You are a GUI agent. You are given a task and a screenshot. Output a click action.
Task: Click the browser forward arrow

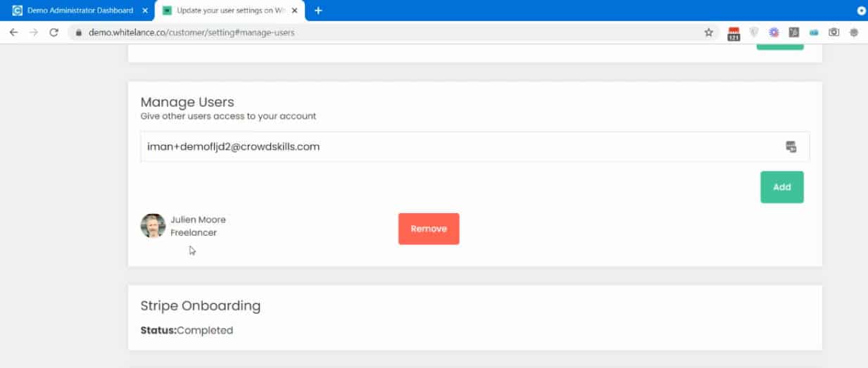(x=33, y=32)
